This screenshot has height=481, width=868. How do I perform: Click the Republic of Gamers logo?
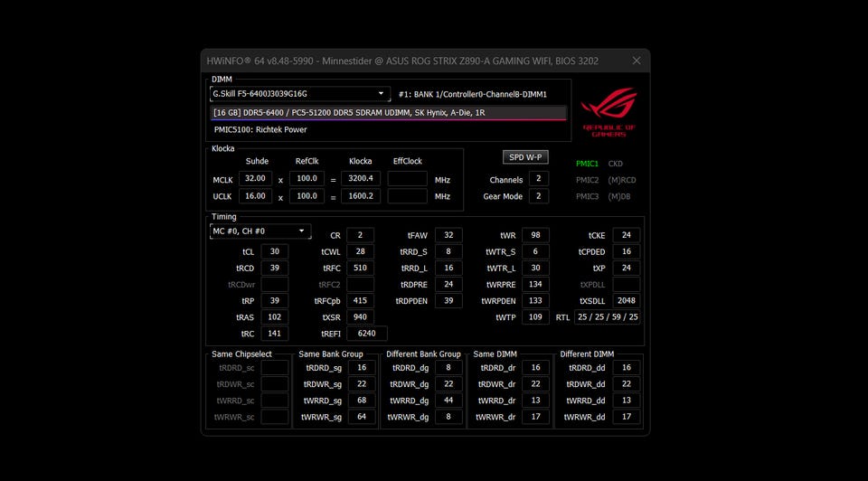pos(609,112)
